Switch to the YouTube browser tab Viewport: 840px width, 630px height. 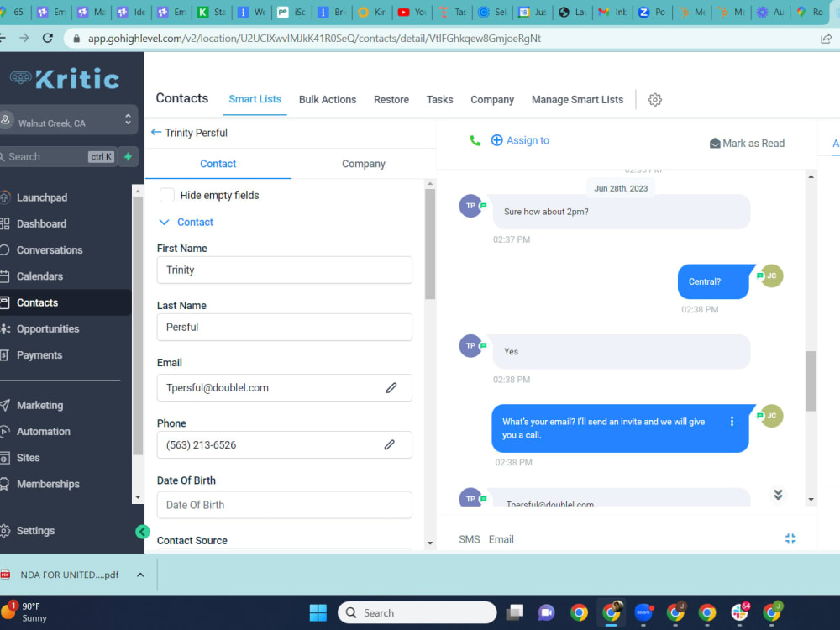pyautogui.click(x=412, y=12)
